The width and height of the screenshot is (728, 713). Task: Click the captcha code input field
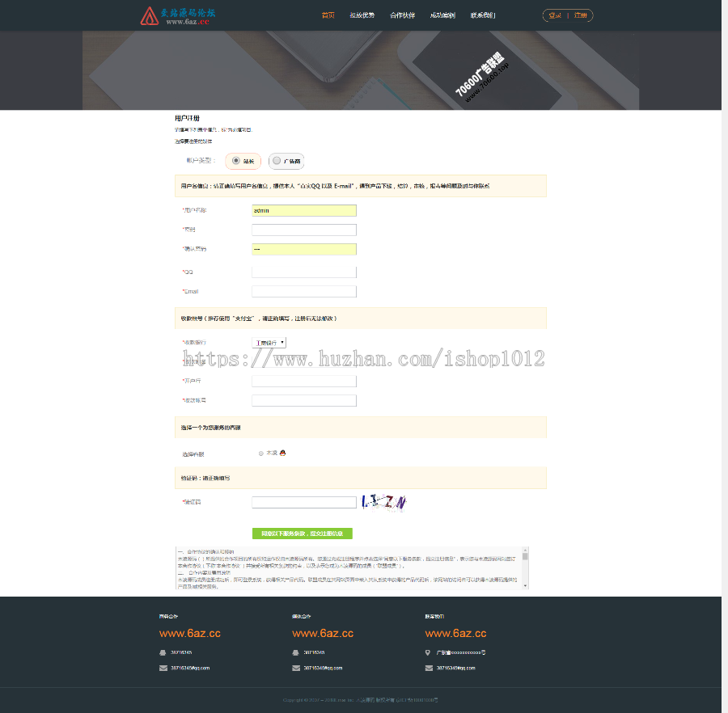pos(304,502)
